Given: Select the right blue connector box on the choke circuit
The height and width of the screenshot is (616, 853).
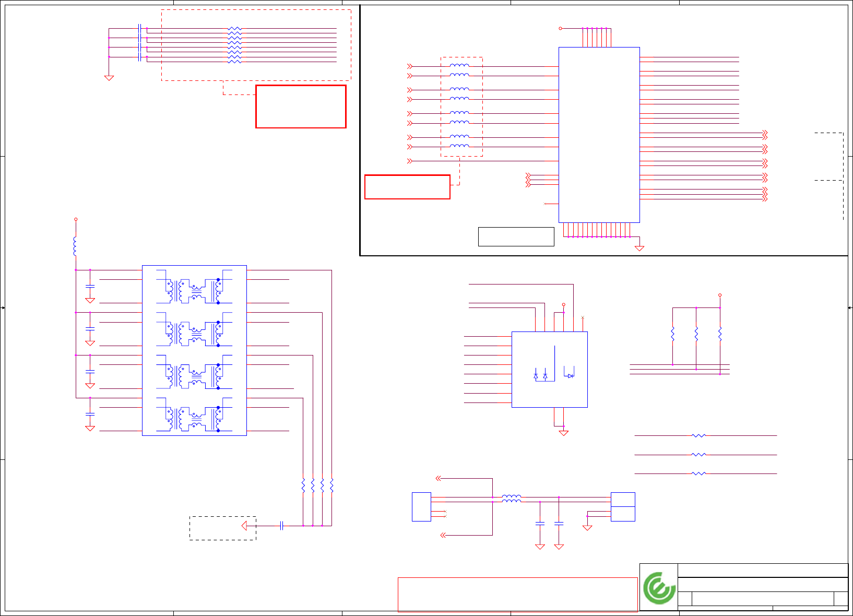Looking at the screenshot, I should click(623, 507).
